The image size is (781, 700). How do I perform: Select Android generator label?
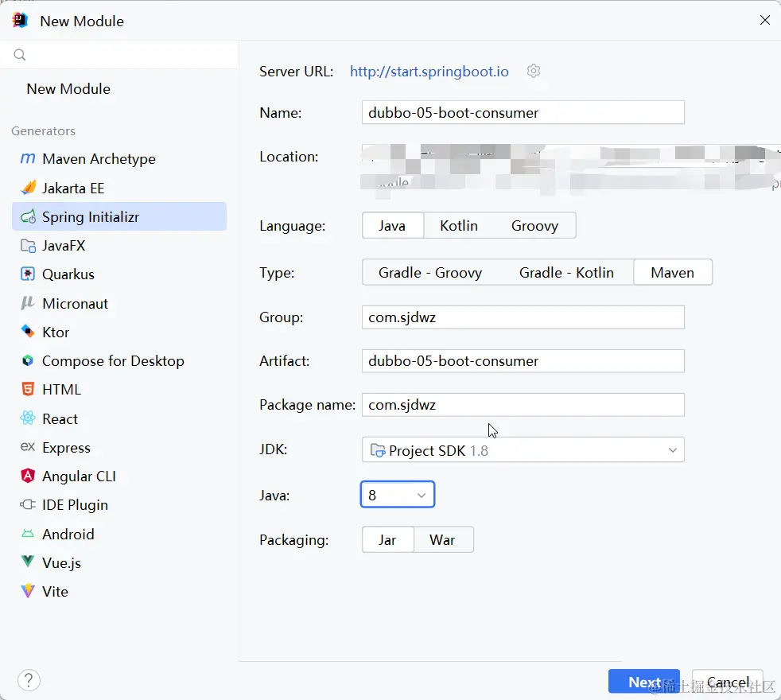coord(68,534)
